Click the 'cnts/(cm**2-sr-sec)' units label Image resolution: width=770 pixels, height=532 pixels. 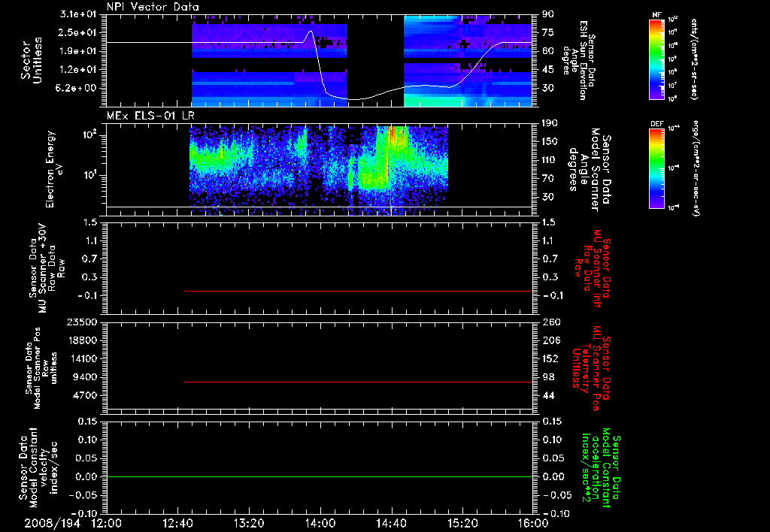[694, 59]
